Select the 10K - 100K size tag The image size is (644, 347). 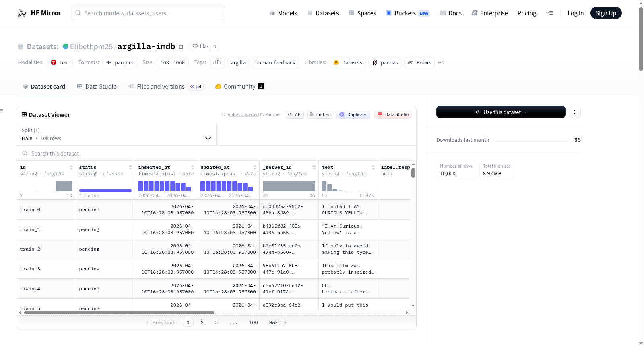[x=173, y=62]
